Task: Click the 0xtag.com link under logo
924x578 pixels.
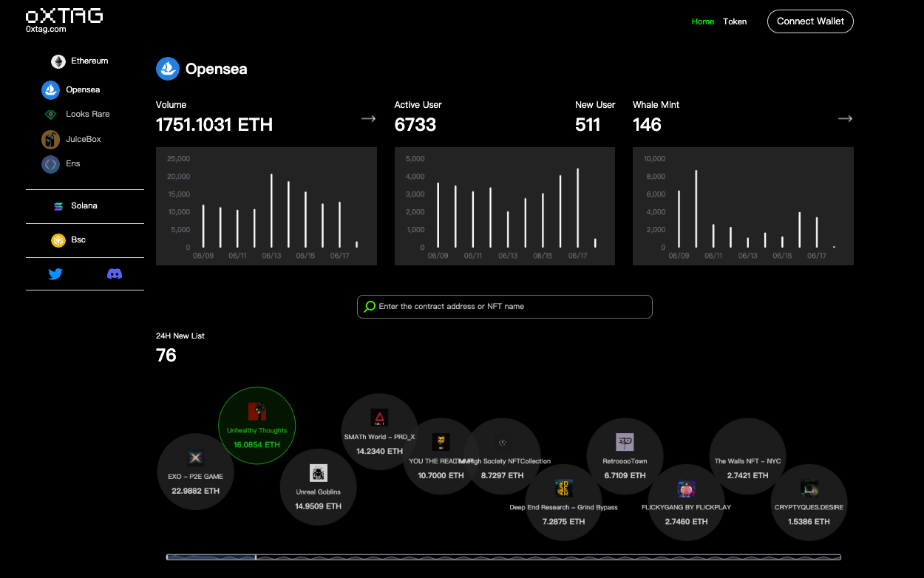Action: coord(46,30)
